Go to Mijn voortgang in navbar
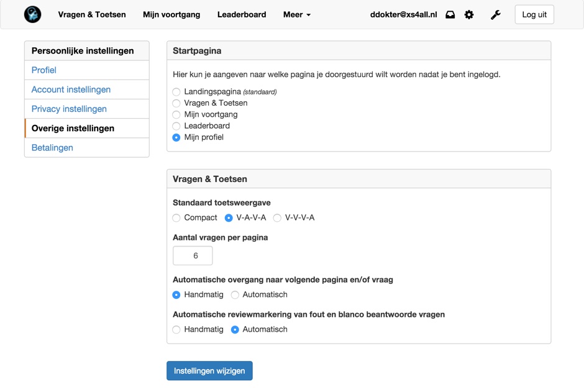 pyautogui.click(x=171, y=14)
